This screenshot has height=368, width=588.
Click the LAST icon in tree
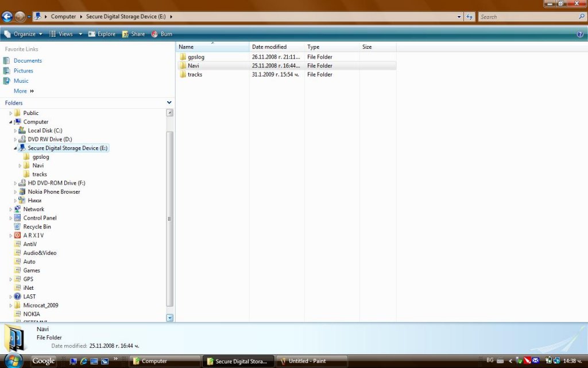point(17,296)
